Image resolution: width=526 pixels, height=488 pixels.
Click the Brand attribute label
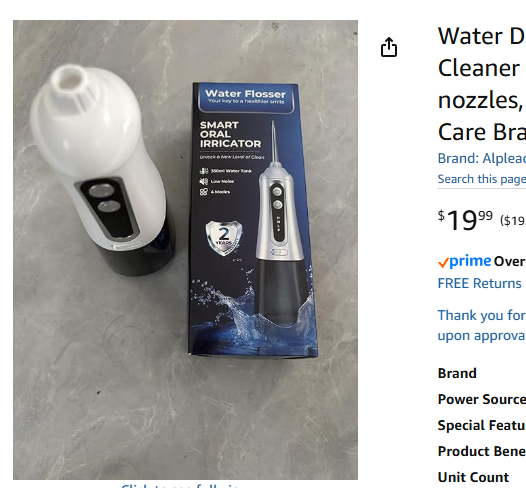457,373
